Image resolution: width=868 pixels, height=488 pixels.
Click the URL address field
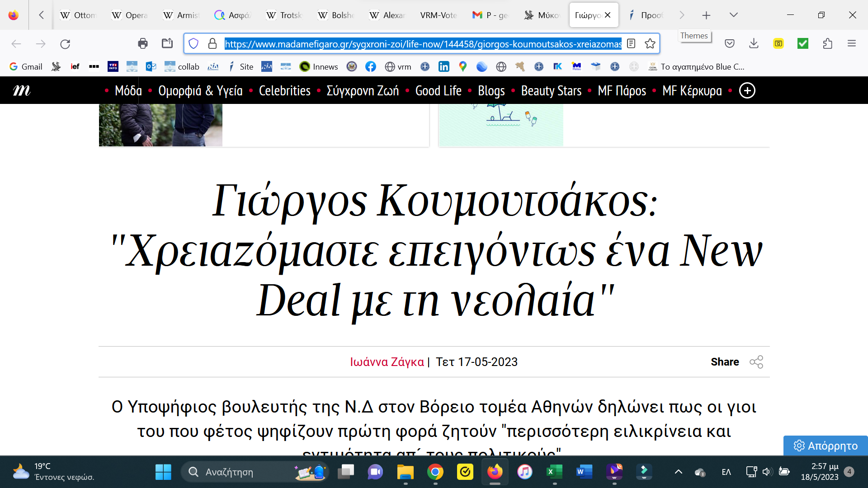click(x=423, y=43)
